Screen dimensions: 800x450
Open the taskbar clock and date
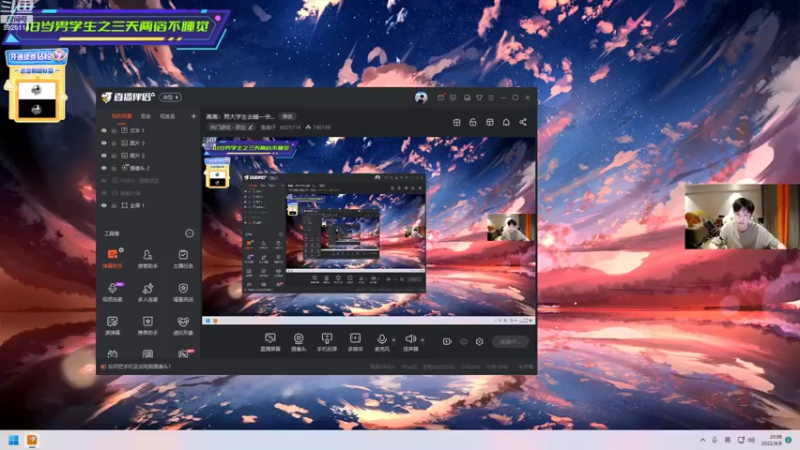771,440
